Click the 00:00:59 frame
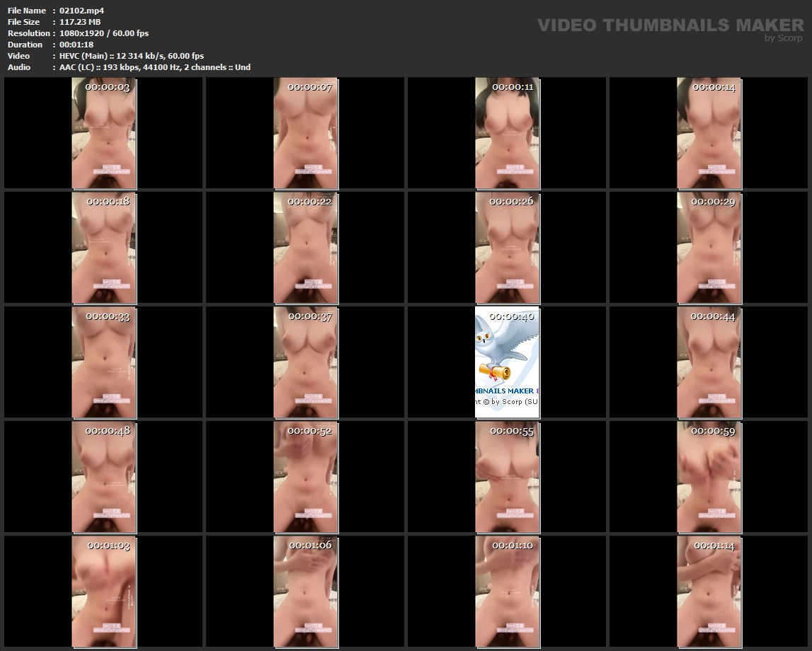 click(709, 476)
